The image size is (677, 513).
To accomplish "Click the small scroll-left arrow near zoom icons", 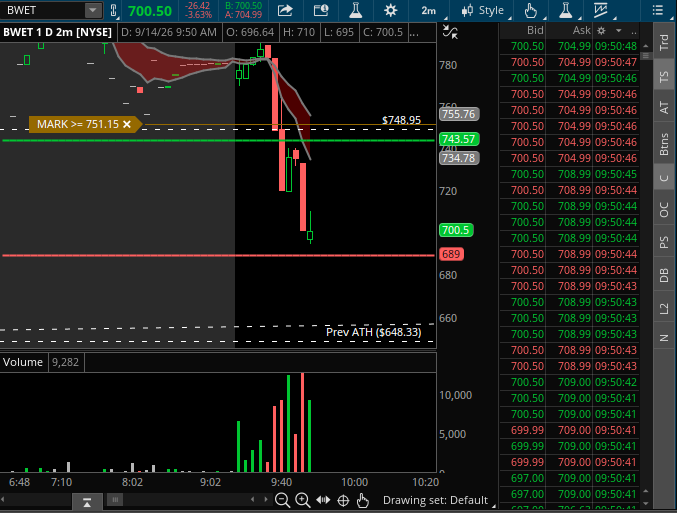I will click(253, 500).
